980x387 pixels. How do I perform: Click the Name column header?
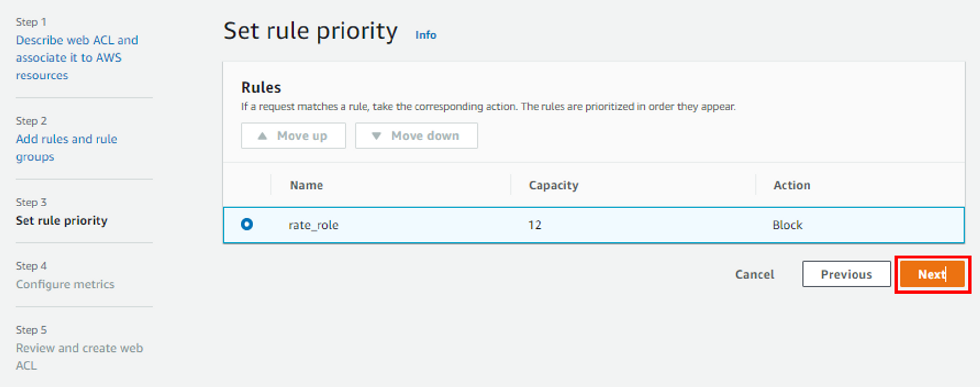pyautogui.click(x=306, y=185)
